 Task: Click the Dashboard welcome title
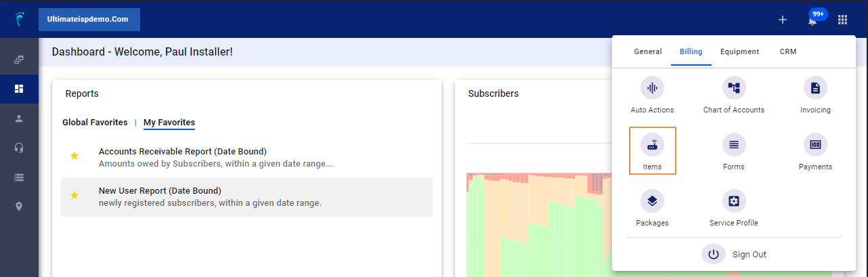click(142, 51)
